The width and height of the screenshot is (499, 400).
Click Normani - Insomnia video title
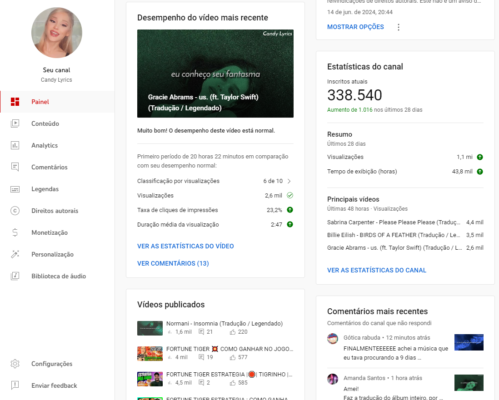pos(224,323)
